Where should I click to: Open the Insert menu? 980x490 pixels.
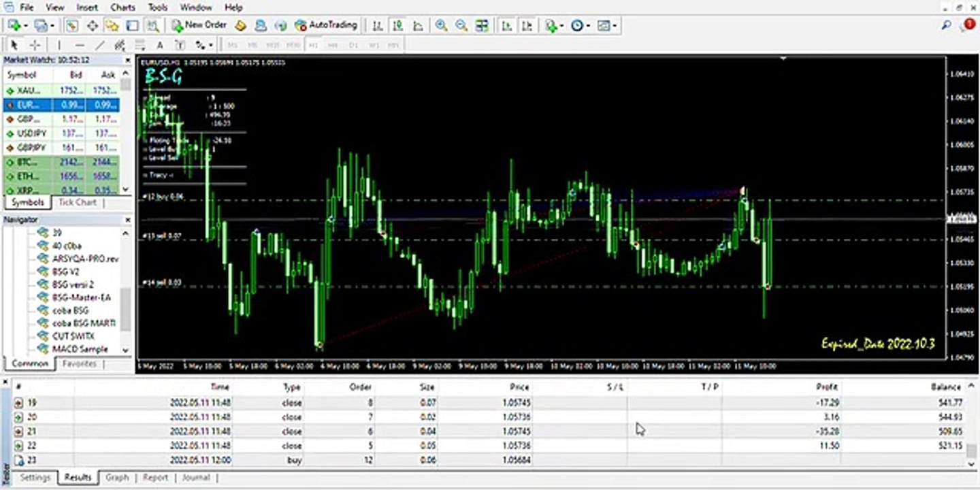point(87,7)
